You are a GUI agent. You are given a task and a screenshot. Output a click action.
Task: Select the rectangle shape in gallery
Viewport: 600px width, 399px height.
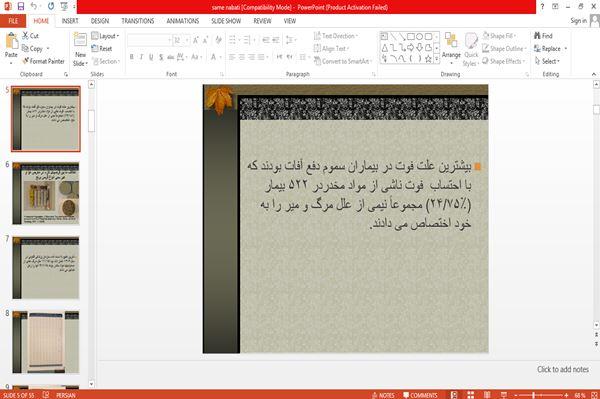click(411, 36)
